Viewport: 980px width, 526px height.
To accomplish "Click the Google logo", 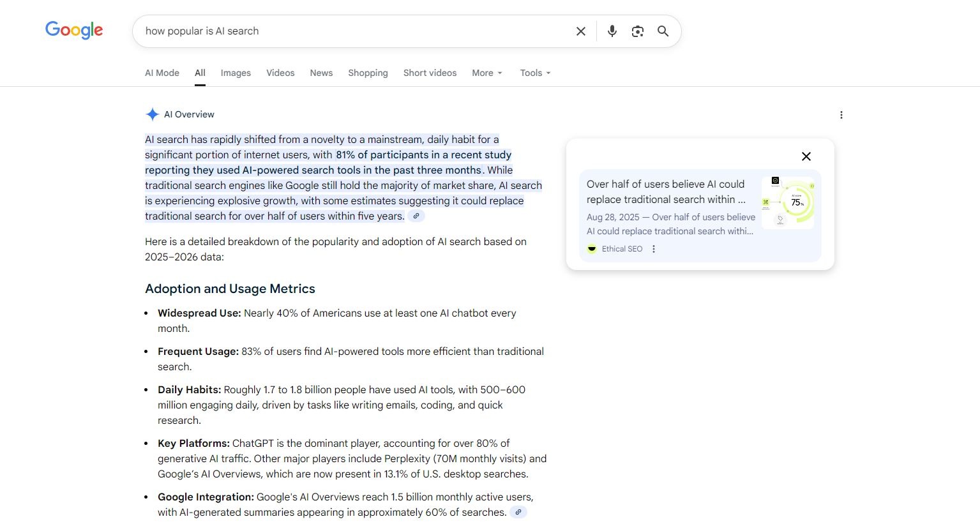I will pyautogui.click(x=74, y=30).
